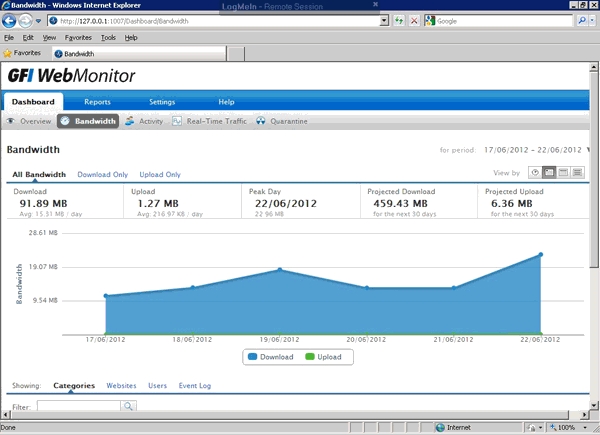This screenshot has width=600, height=435.
Task: Toggle the Download series in chart legend
Action: pyautogui.click(x=271, y=357)
